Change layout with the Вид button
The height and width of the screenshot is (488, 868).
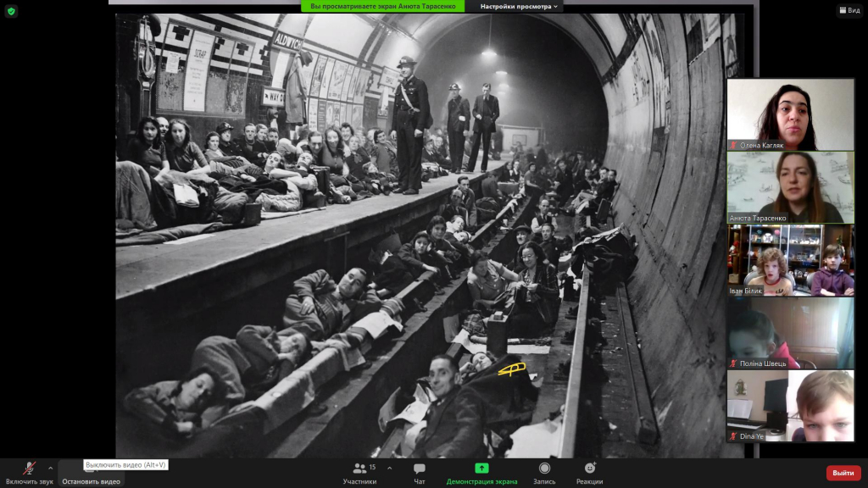849,10
